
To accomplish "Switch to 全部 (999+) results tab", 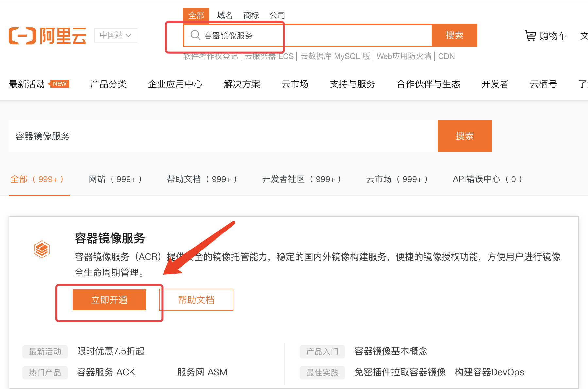I will (x=37, y=179).
